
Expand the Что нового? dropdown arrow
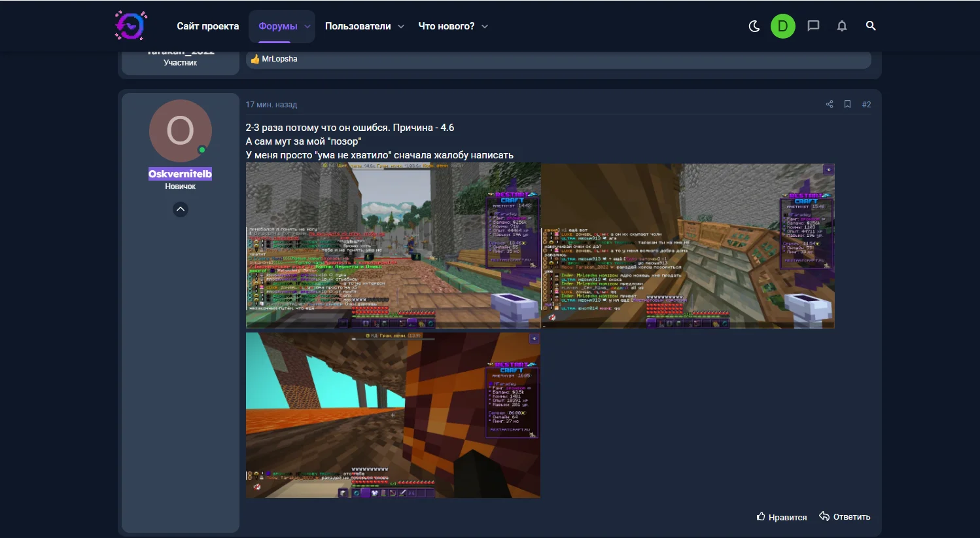click(485, 27)
